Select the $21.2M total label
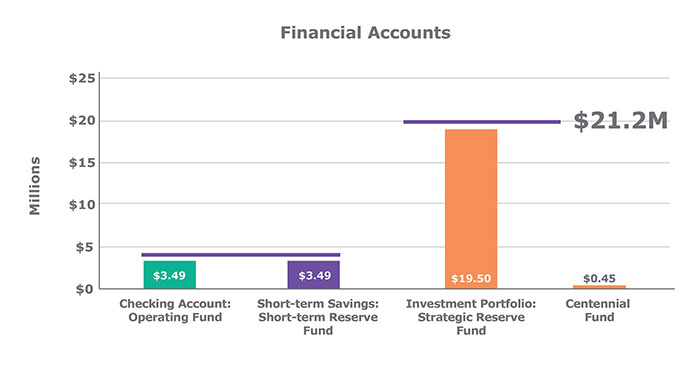Image resolution: width=696 pixels, height=372 pixels. (x=621, y=121)
